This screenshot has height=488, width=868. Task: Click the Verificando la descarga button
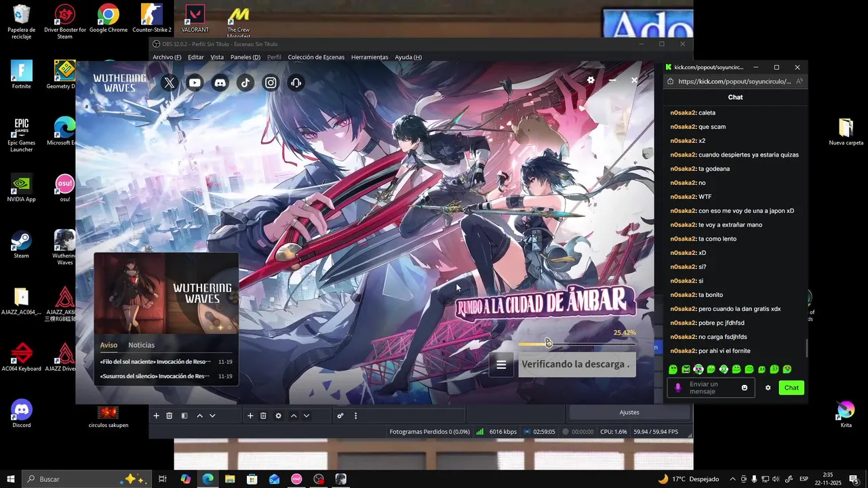(x=576, y=365)
